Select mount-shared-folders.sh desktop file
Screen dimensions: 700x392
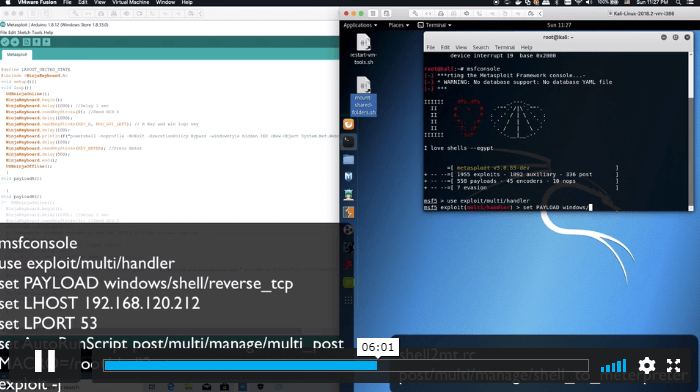pyautogui.click(x=363, y=96)
